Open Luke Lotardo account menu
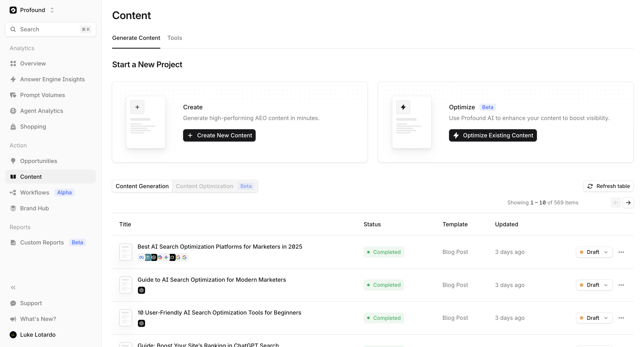 pos(51,335)
